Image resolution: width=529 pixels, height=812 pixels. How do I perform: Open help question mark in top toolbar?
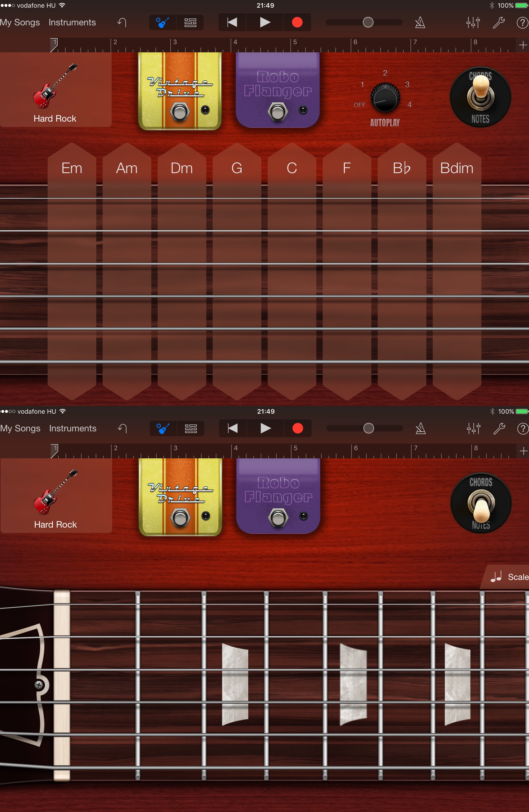pyautogui.click(x=522, y=22)
